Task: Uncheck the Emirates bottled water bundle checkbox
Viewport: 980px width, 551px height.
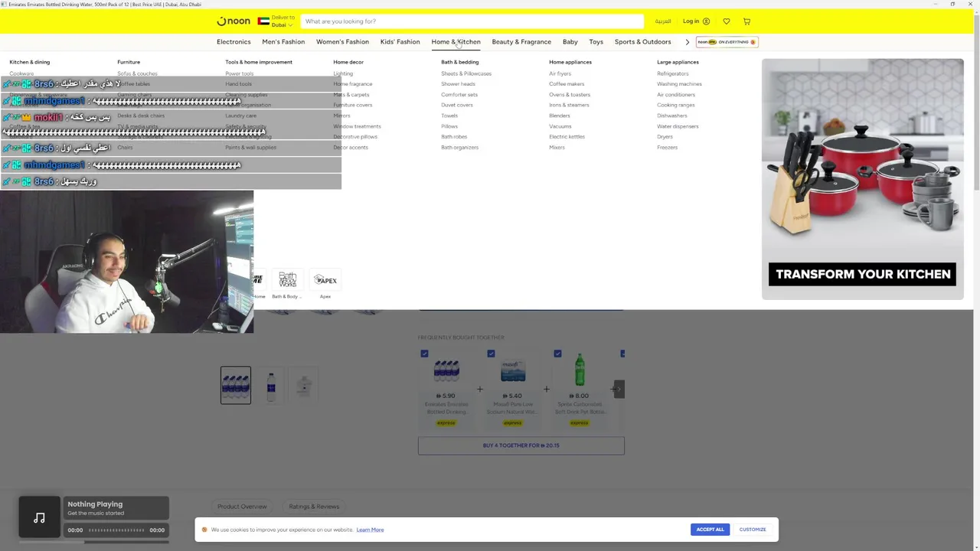Action: tap(424, 354)
